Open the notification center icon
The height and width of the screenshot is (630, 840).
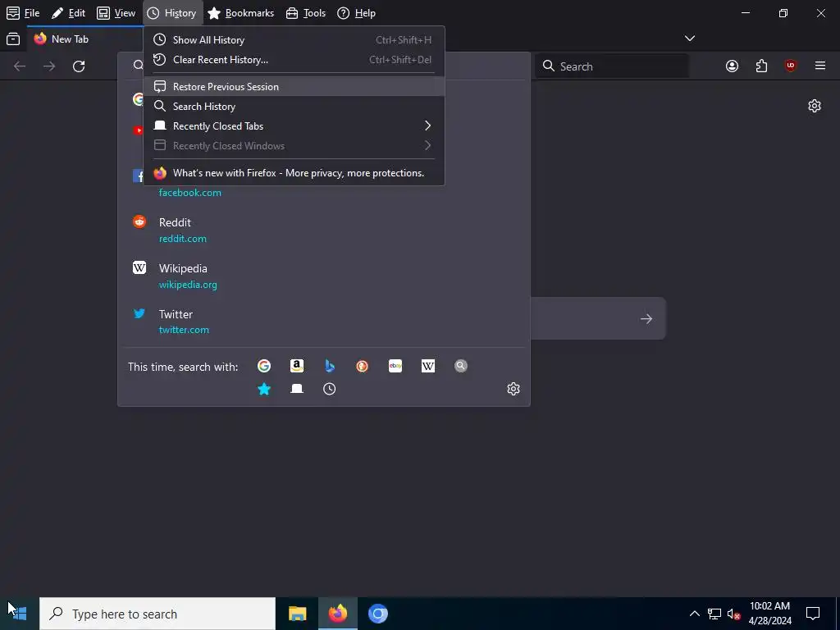click(x=813, y=614)
